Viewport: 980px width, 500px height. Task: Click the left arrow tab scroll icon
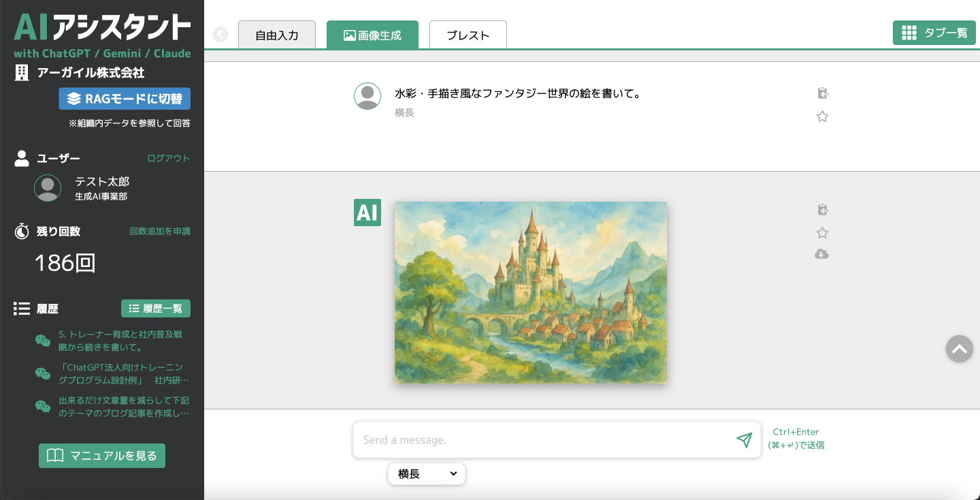pos(220,35)
